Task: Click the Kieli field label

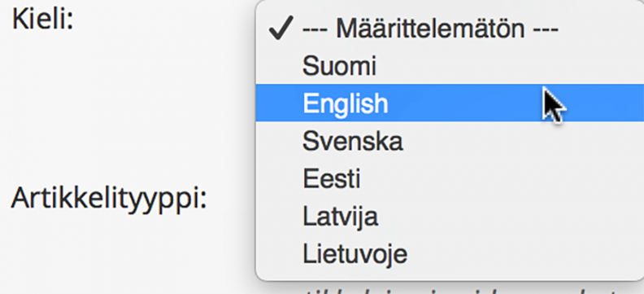Action: [43, 19]
